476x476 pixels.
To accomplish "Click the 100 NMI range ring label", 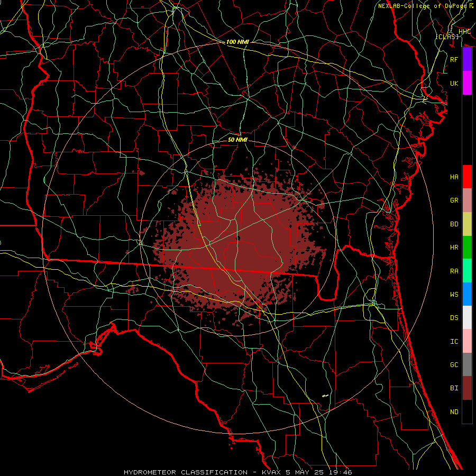I will pyautogui.click(x=237, y=42).
